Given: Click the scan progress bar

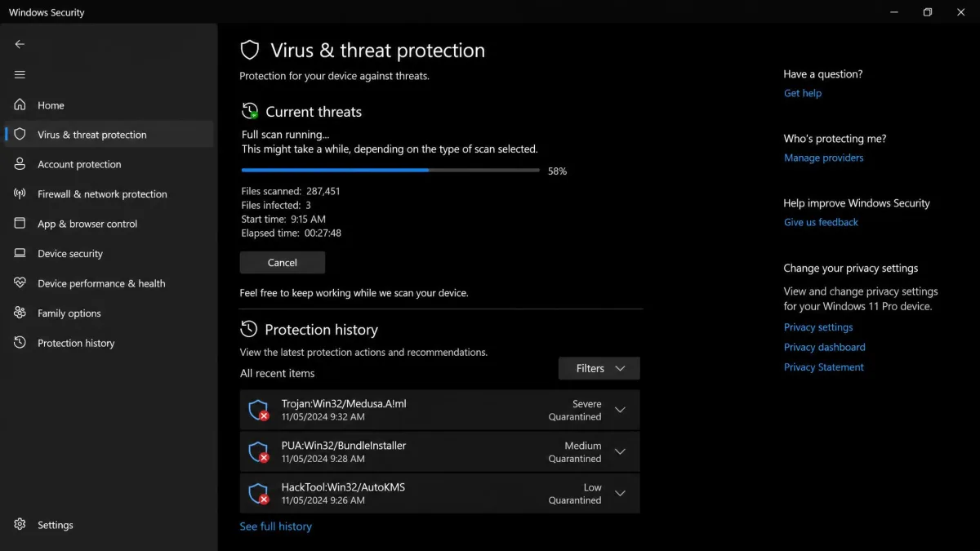Looking at the screenshot, I should click(x=390, y=170).
